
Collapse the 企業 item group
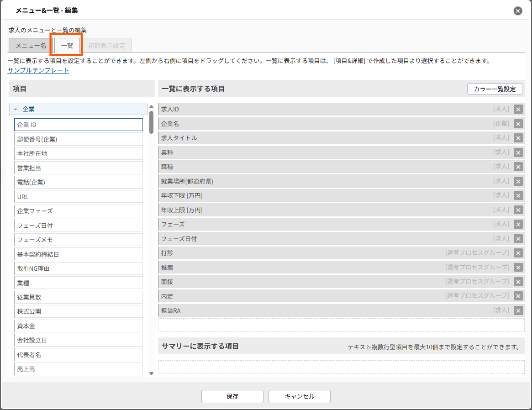[x=16, y=109]
